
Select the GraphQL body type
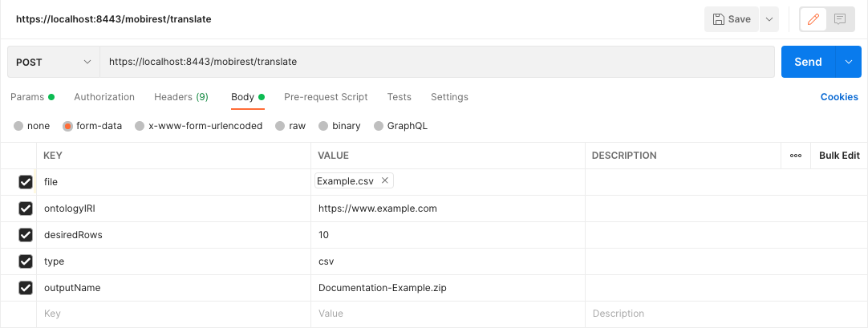coord(401,126)
